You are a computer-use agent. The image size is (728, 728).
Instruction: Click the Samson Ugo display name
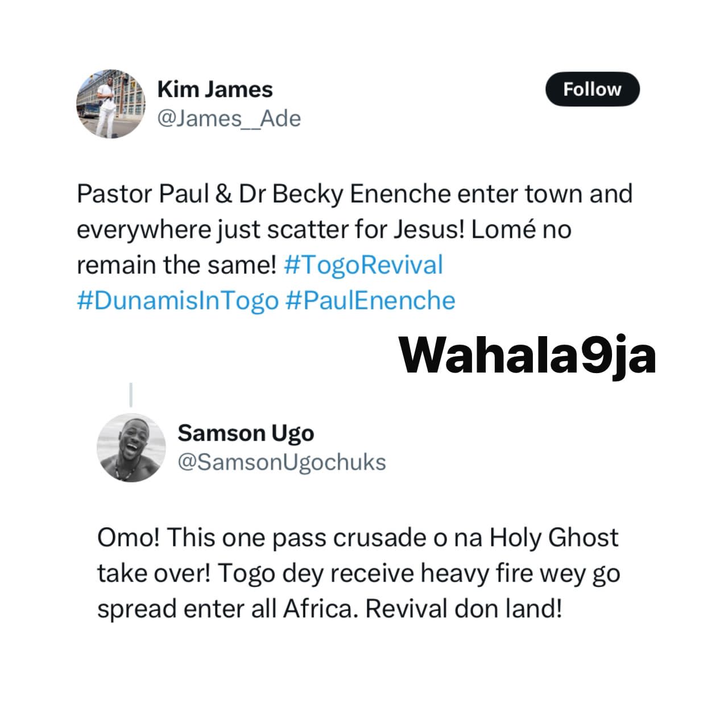pyautogui.click(x=246, y=433)
